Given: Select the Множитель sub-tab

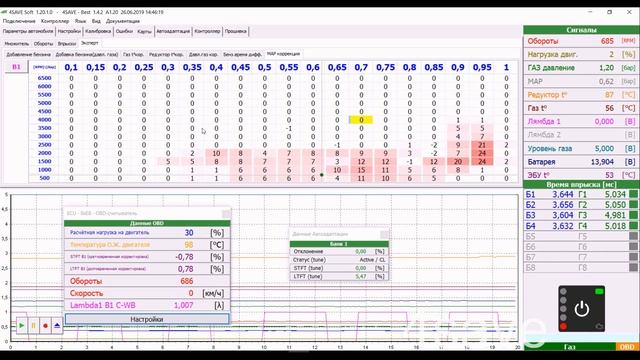Looking at the screenshot, I should point(17,43).
